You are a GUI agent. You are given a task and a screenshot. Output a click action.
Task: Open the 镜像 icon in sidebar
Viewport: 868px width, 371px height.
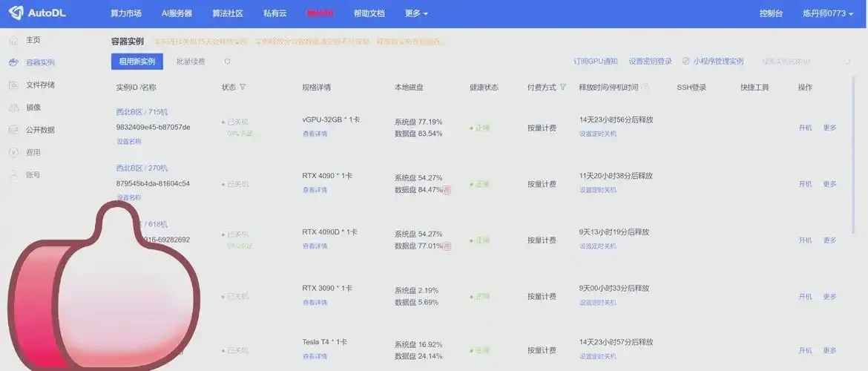pos(14,108)
